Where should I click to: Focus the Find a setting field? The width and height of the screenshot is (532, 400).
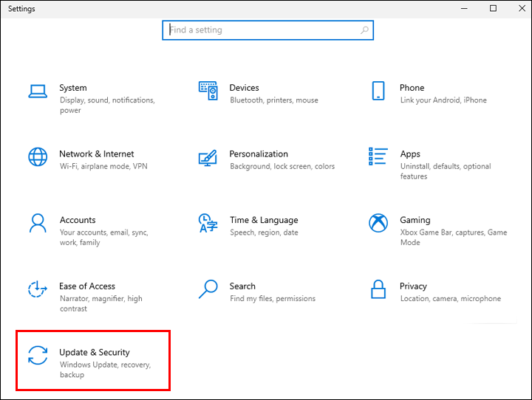[262, 30]
